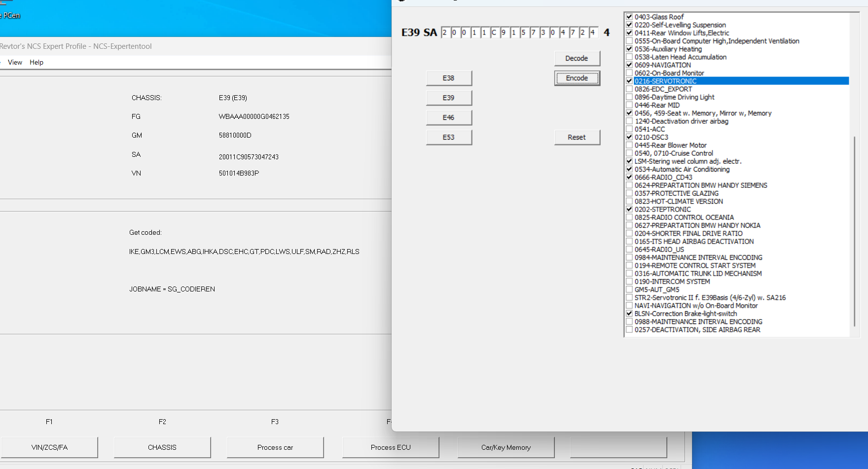Check 0204-SHORTER FINAL DRIVE RATIO
Screen dimensions: 868x469
[629, 233]
